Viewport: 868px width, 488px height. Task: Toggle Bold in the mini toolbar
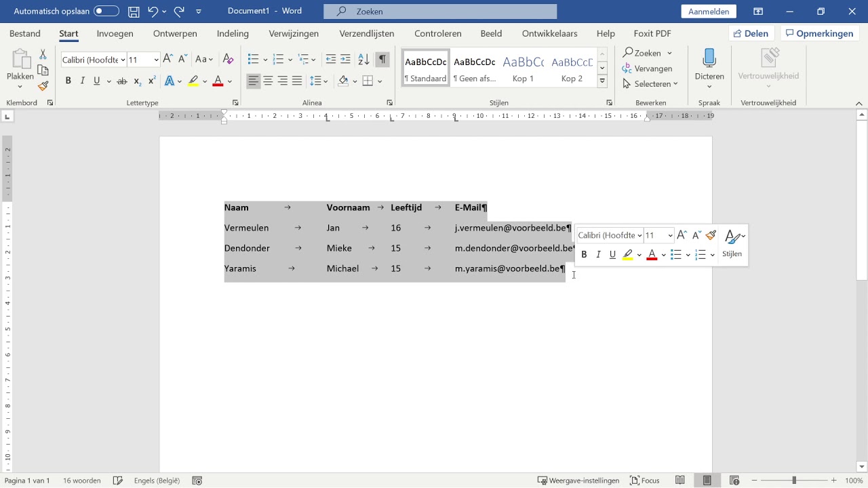[x=584, y=255]
